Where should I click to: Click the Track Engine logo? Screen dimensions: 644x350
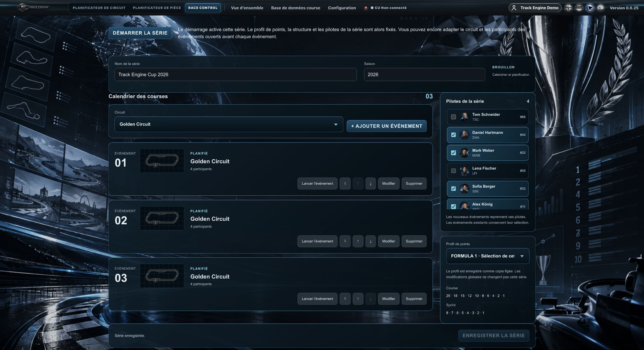33,7
